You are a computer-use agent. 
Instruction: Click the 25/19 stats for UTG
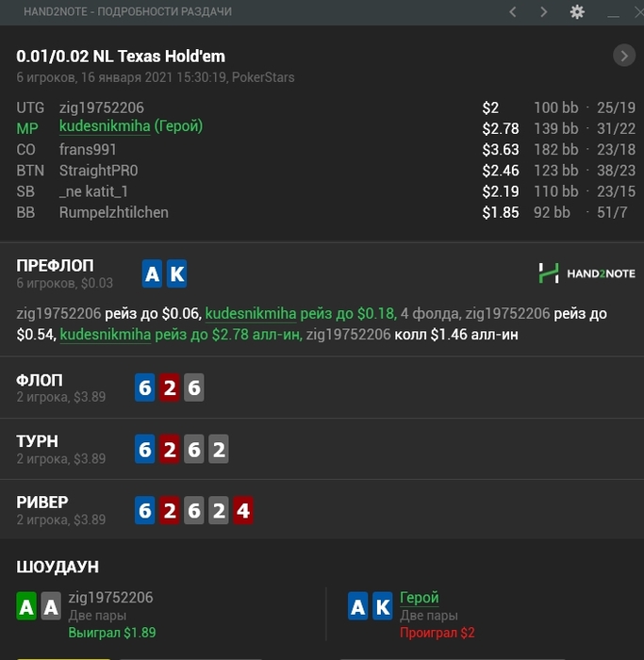coord(616,107)
